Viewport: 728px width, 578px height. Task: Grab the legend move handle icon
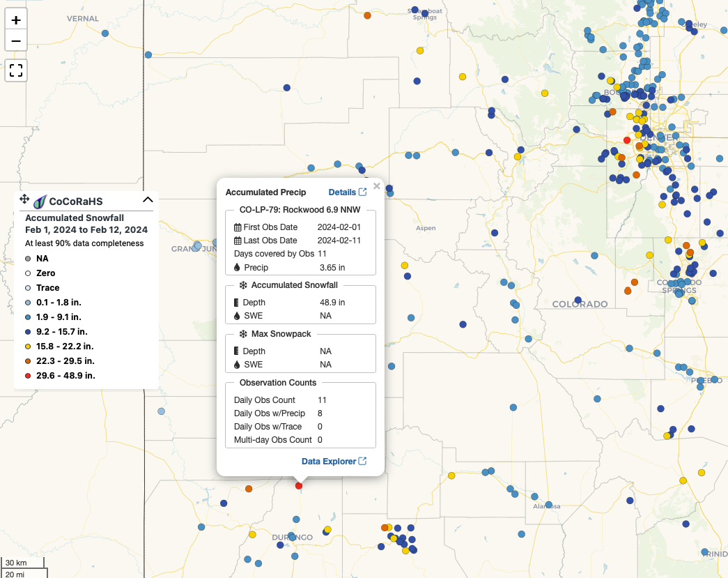24,200
